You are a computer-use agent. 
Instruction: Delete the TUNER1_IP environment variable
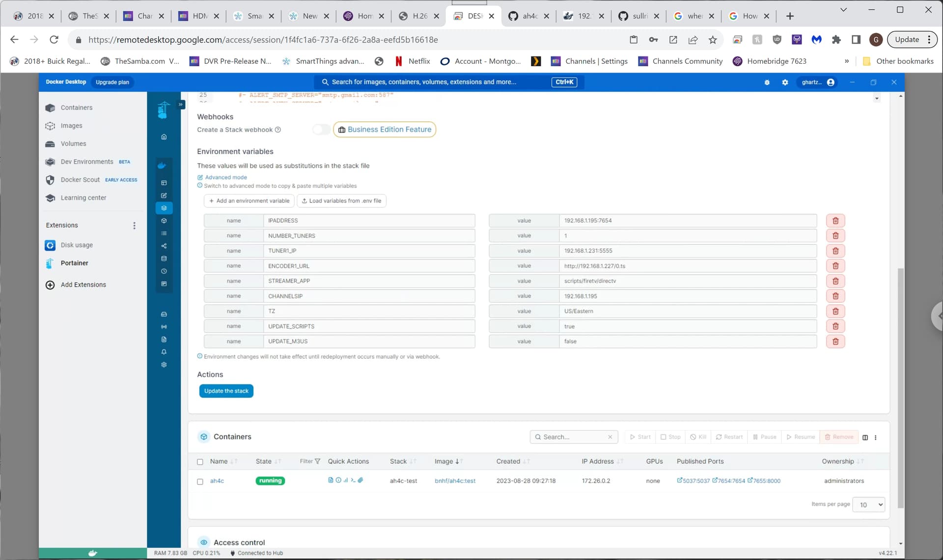click(835, 251)
